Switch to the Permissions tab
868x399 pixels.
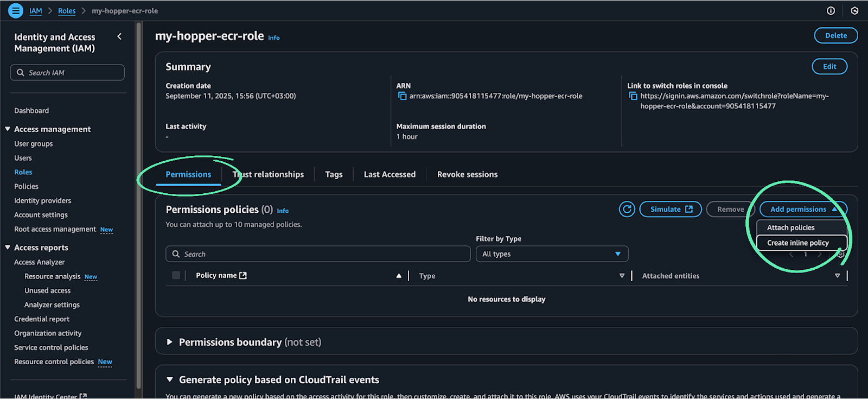point(188,174)
